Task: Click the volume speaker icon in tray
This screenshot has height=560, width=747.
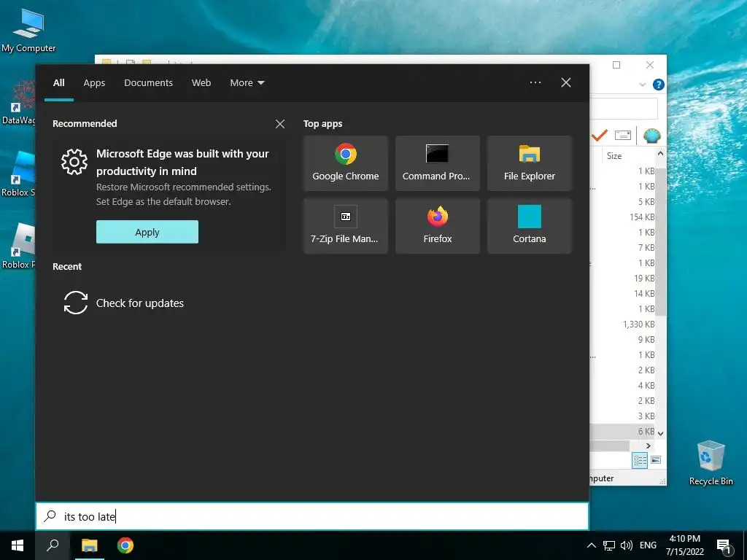Action: (x=627, y=545)
